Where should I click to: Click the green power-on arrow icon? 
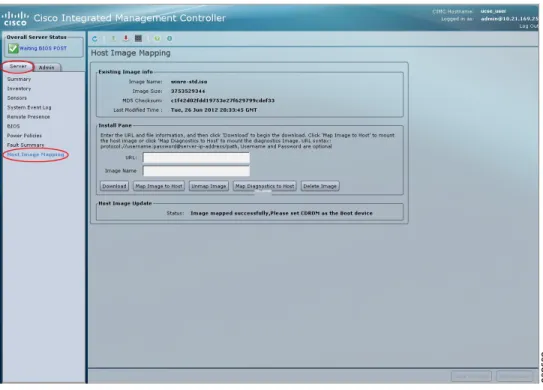(x=113, y=38)
